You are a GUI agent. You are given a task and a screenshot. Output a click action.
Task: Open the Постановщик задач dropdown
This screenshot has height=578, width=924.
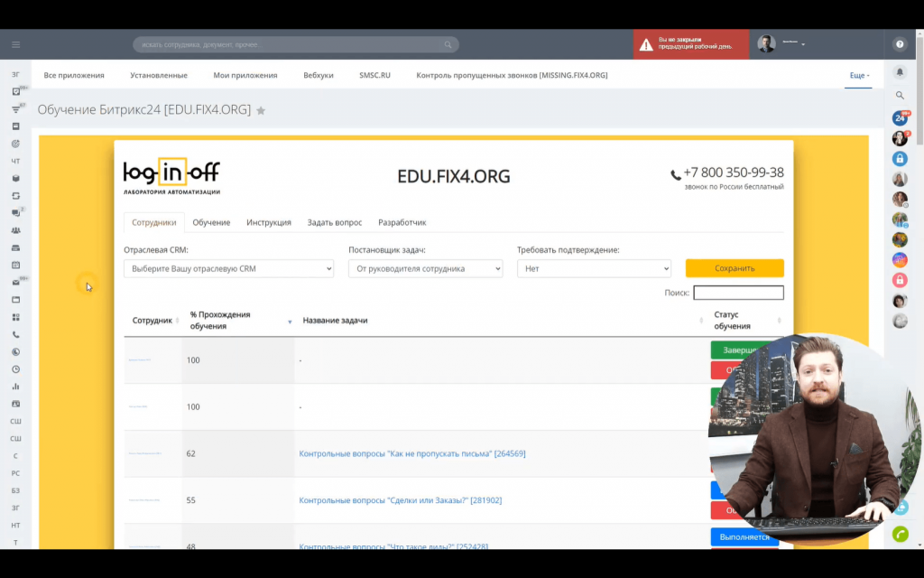pos(426,268)
